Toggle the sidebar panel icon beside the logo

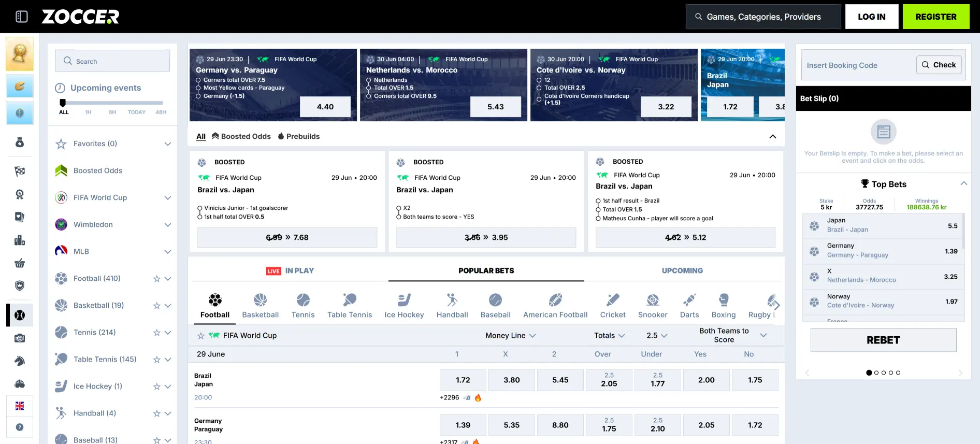pos(22,17)
